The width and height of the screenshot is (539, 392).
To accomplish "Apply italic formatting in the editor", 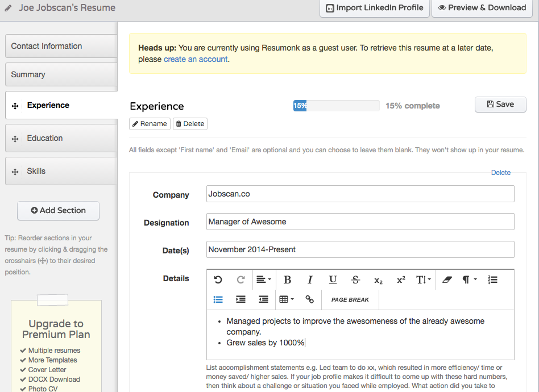I will [310, 280].
